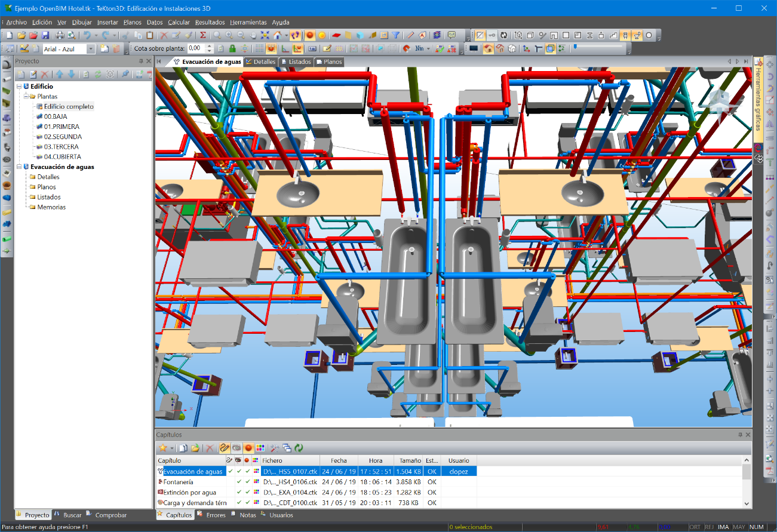777x532 pixels.
Task: Click the blue Filter funnel icon
Action: coord(395,35)
